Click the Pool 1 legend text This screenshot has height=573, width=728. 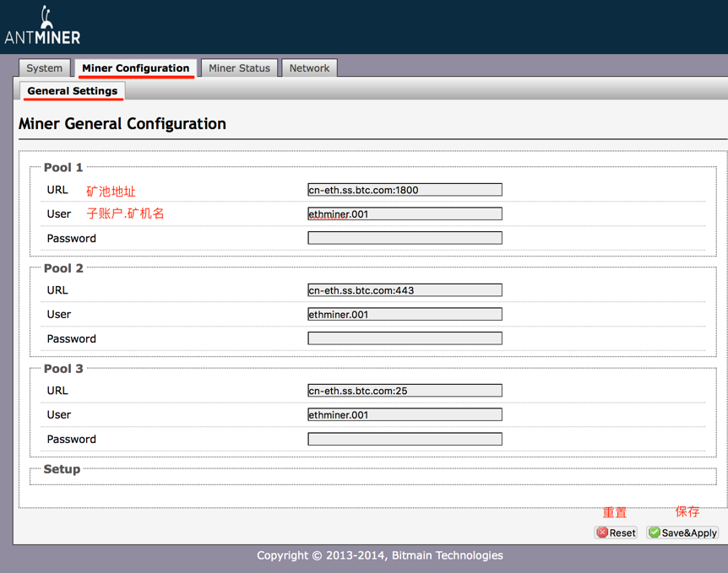point(63,167)
